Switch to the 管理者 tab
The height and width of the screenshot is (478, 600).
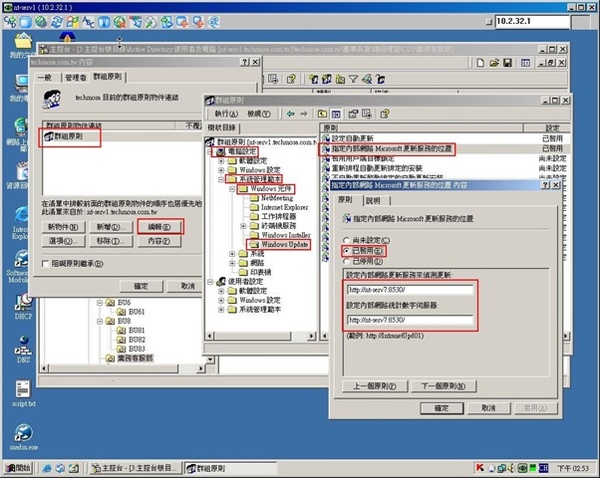coord(76,78)
